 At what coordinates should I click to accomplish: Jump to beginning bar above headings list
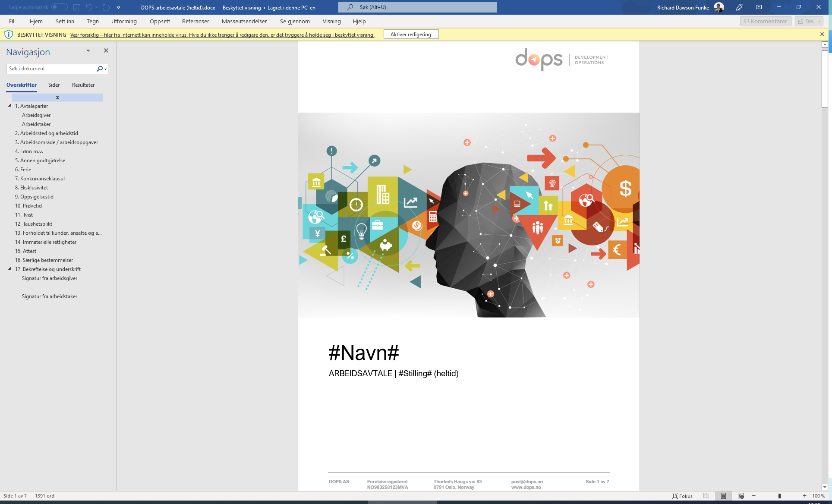point(57,98)
